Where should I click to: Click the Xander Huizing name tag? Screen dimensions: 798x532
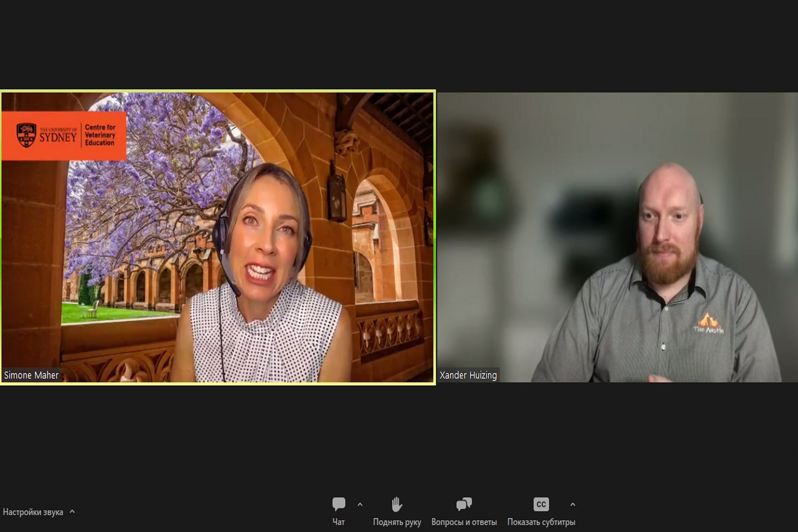468,375
